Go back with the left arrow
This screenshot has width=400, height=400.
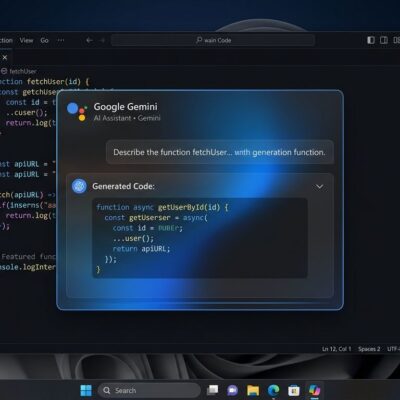click(89, 40)
